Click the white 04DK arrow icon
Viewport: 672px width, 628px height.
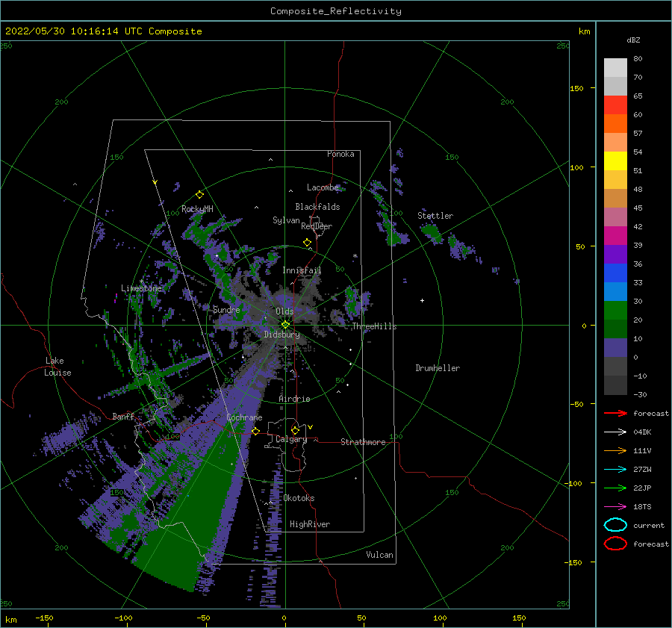(x=615, y=432)
